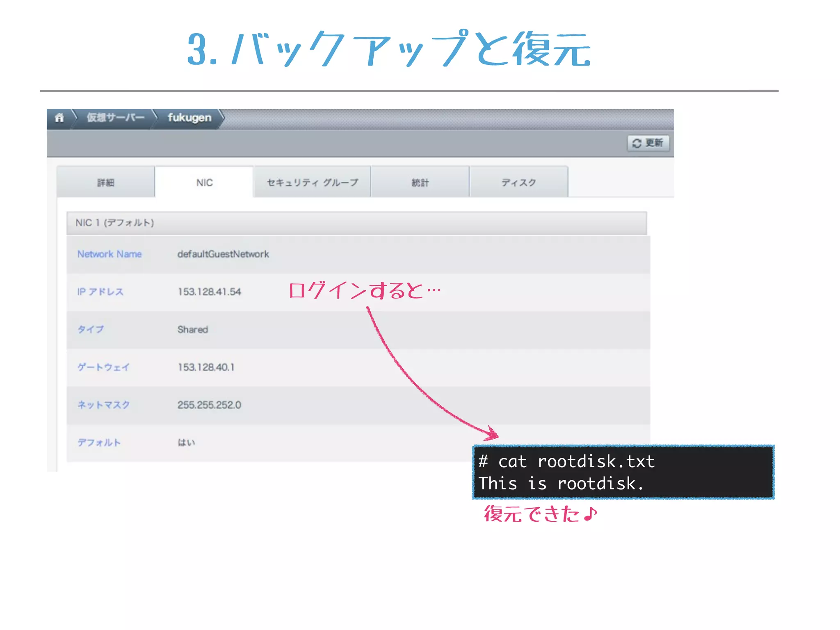This screenshot has height=630, width=840.
Task: Click the IP アドレス label
Action: click(100, 292)
